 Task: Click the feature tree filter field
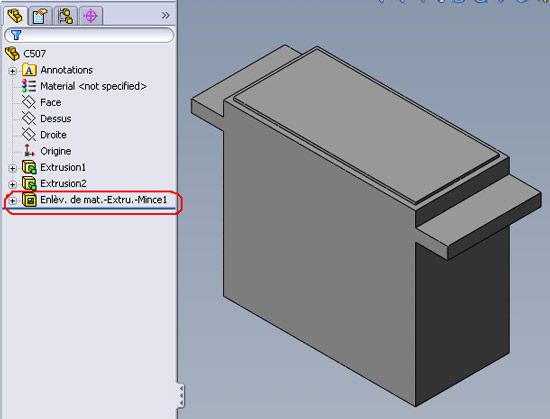tap(89, 35)
